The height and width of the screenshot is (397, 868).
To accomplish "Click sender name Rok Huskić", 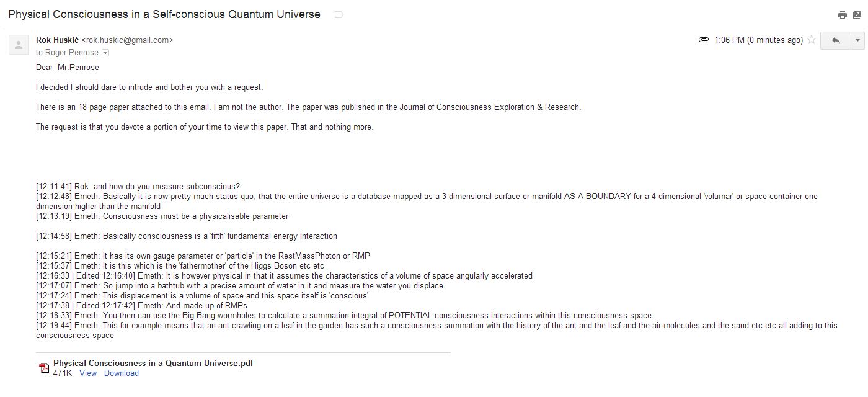I will 58,40.
